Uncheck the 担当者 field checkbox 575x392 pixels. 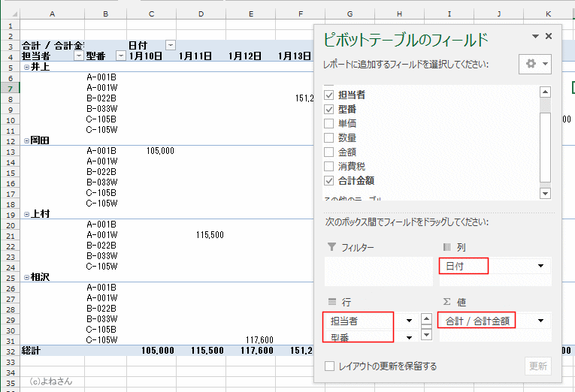pos(329,95)
